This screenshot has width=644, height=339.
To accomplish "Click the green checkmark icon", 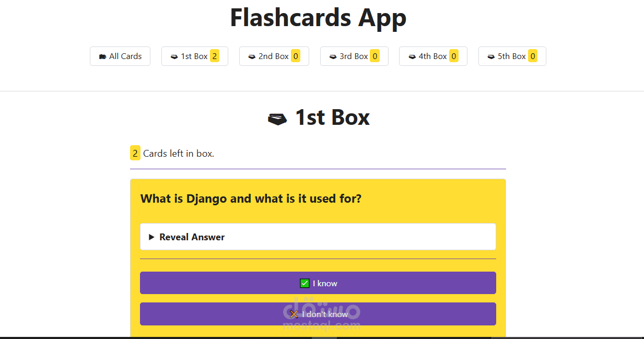I will click(x=305, y=284).
